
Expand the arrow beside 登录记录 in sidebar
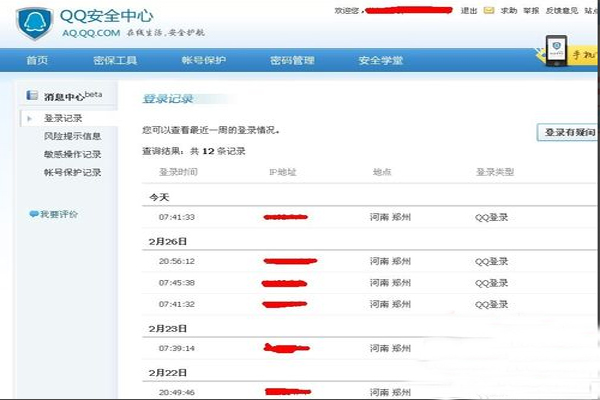pos(29,119)
